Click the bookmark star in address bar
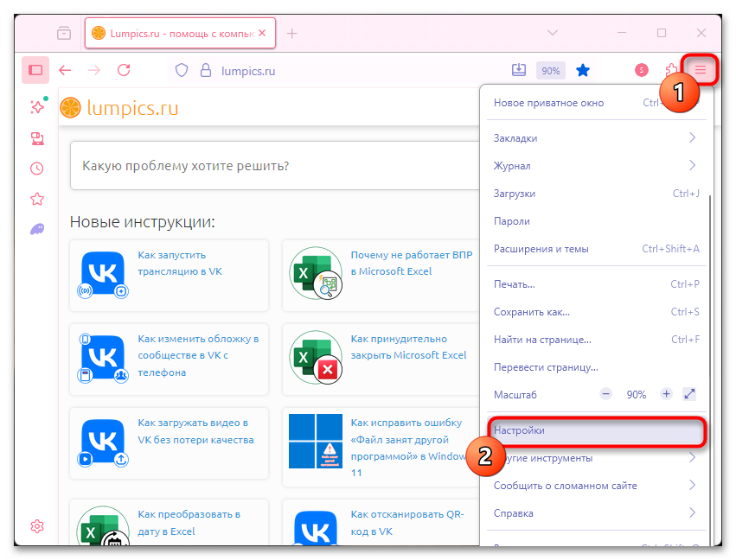This screenshot has height=560, width=736. [x=583, y=70]
